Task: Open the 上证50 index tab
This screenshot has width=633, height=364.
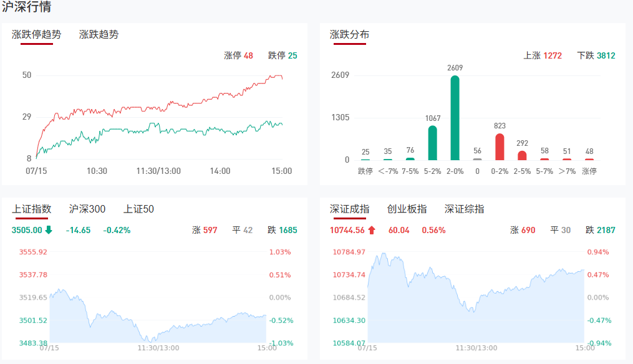Action: (138, 209)
